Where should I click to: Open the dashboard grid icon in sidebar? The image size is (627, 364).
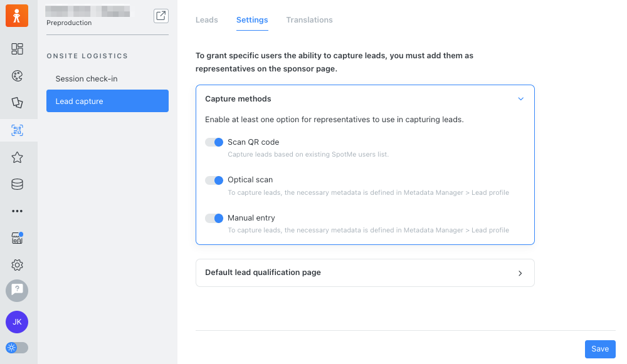click(x=17, y=49)
